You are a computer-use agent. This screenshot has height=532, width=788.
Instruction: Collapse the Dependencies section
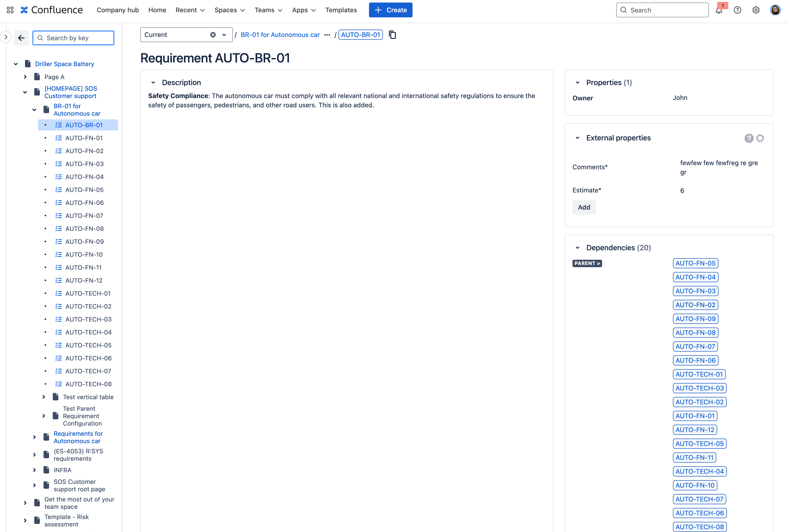[x=577, y=248]
